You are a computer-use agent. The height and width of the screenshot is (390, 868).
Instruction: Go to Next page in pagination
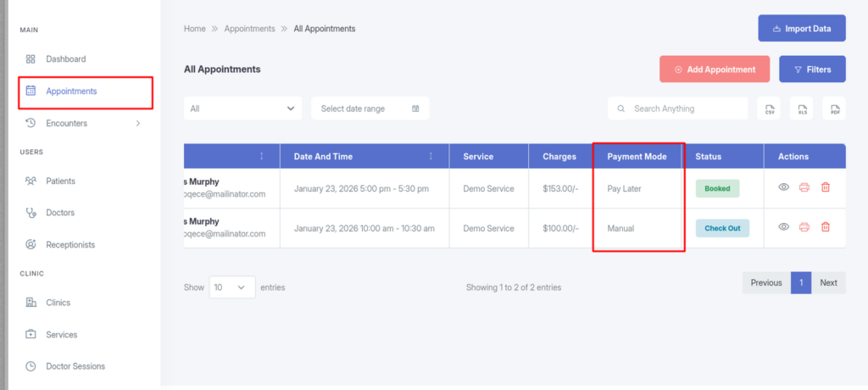[828, 283]
